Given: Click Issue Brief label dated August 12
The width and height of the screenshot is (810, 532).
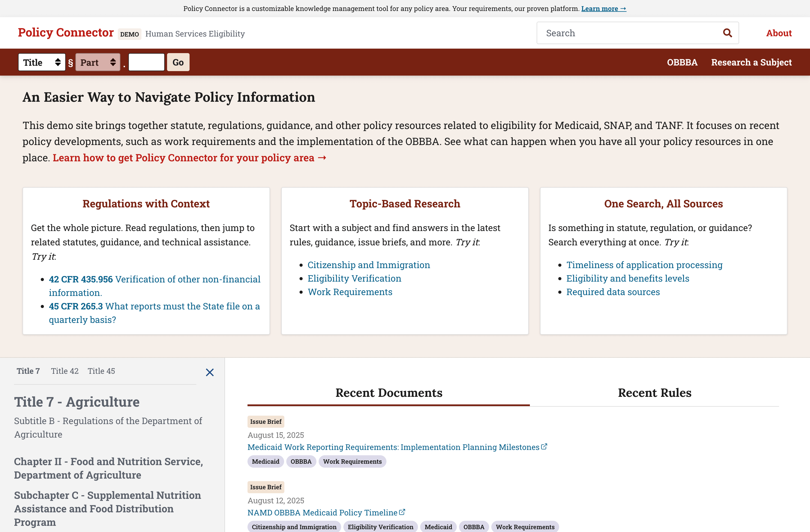Looking at the screenshot, I should (266, 487).
